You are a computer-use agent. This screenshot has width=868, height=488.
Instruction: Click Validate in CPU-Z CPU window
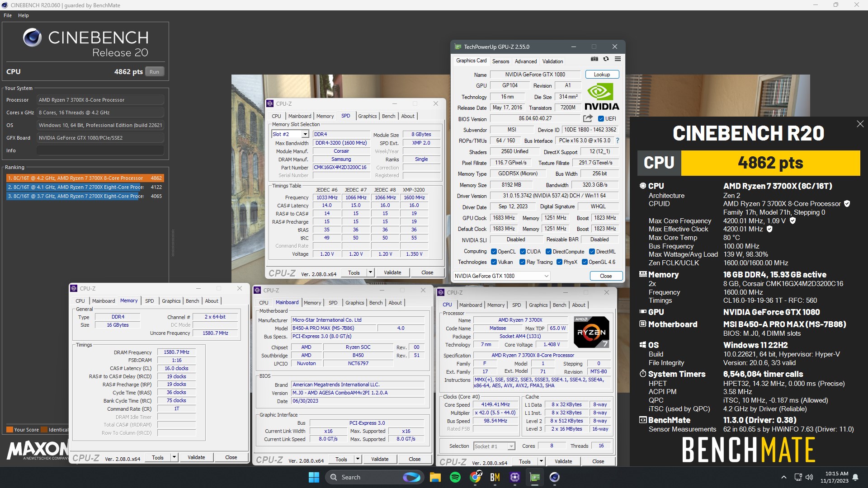click(x=563, y=461)
